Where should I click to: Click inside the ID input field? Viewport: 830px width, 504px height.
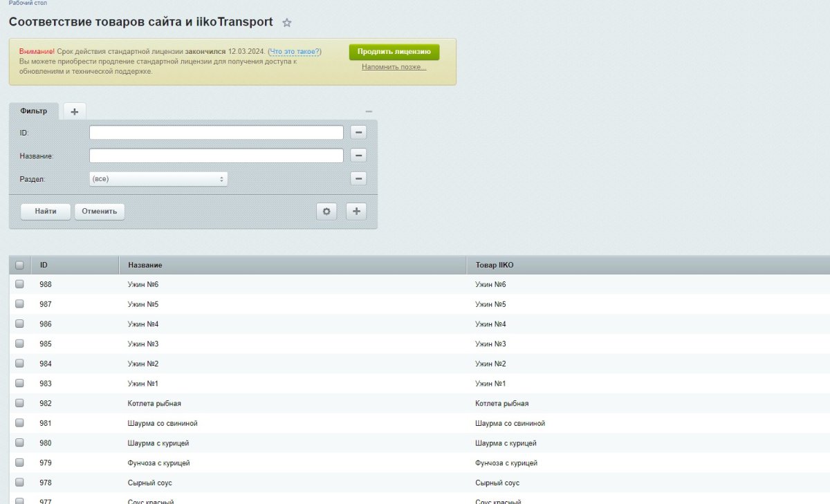point(214,131)
